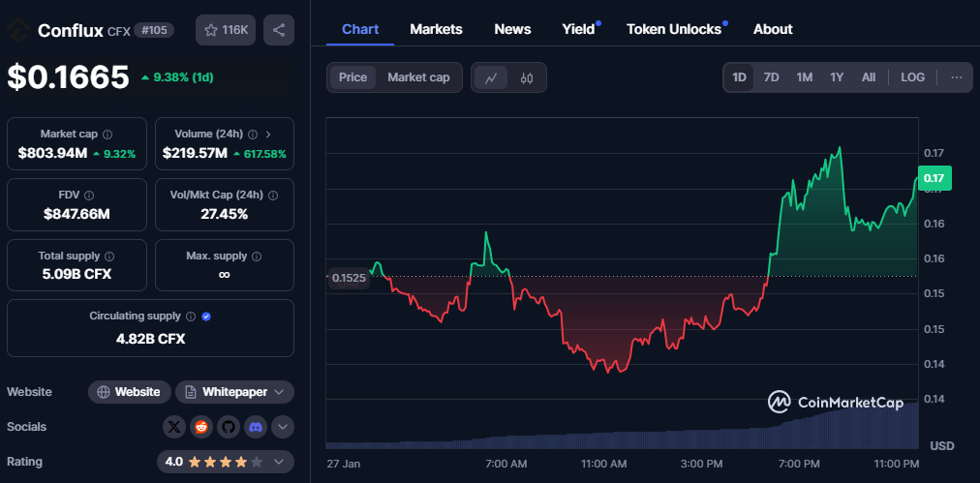Show Market cap info tooltip icon
Viewport: 980px width, 483px height.
point(107,135)
